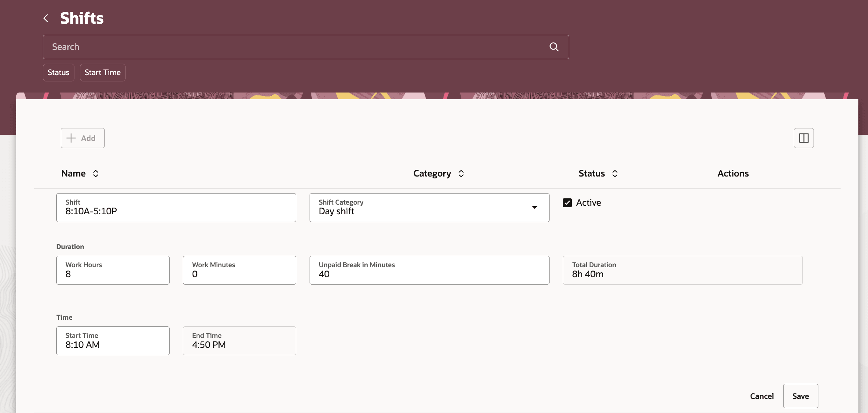
Task: Click the Save button
Action: 800,396
